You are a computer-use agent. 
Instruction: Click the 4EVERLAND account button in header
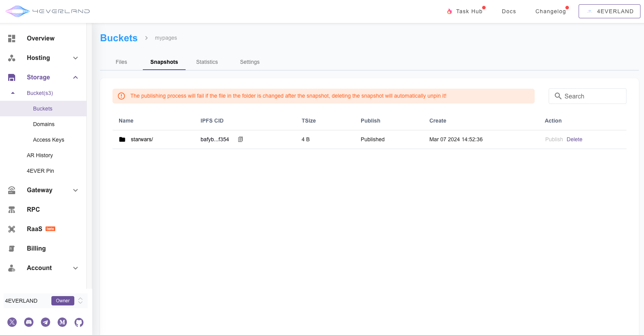[609, 11]
